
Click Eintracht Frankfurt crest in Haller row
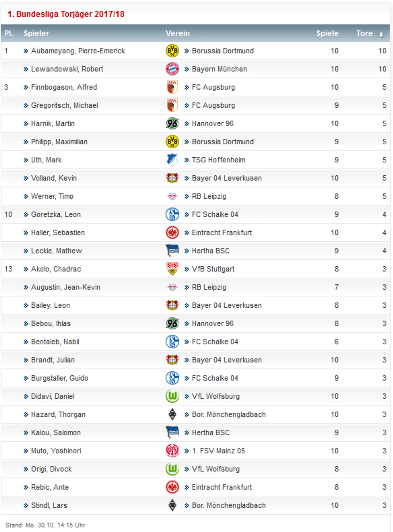172,232
